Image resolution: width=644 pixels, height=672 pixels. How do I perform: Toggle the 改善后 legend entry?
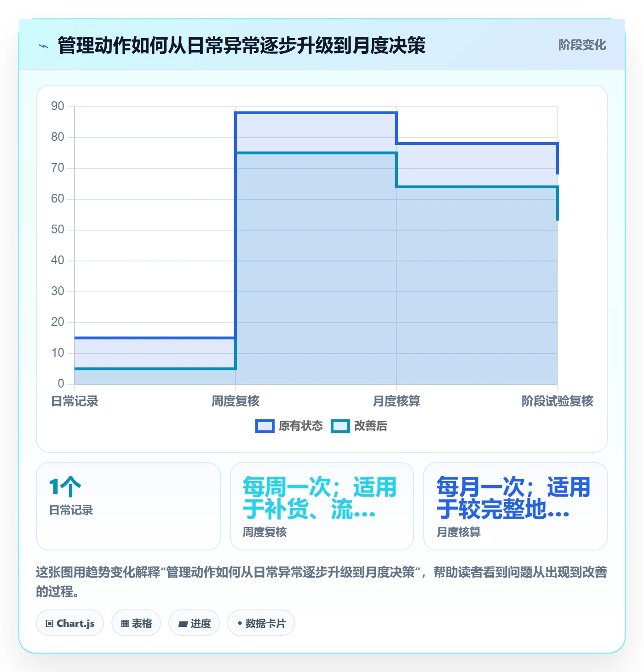(359, 426)
